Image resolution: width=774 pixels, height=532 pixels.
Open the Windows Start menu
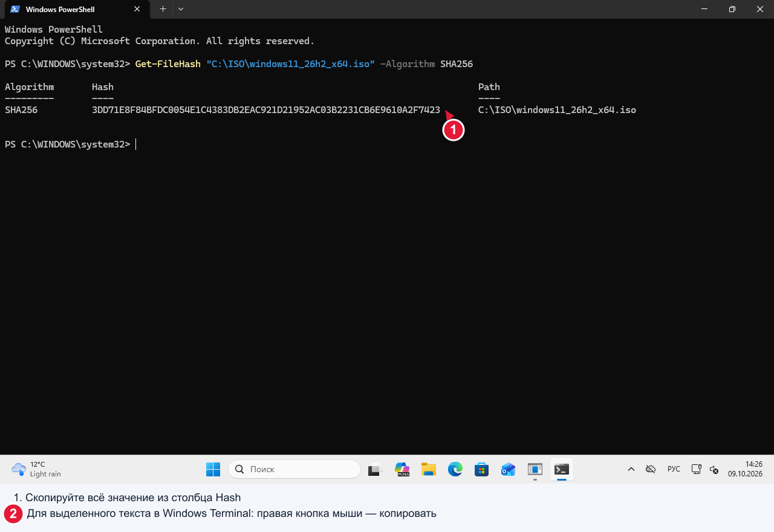[213, 469]
